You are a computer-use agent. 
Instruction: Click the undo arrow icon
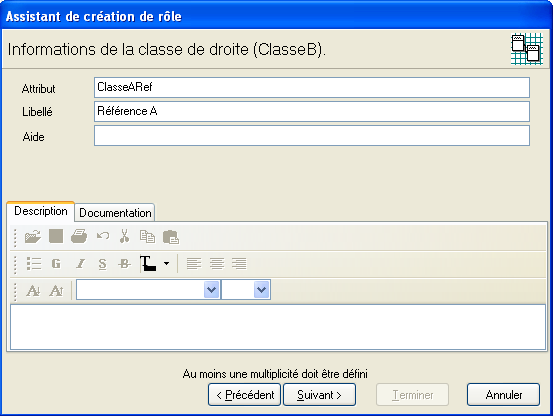tap(103, 235)
